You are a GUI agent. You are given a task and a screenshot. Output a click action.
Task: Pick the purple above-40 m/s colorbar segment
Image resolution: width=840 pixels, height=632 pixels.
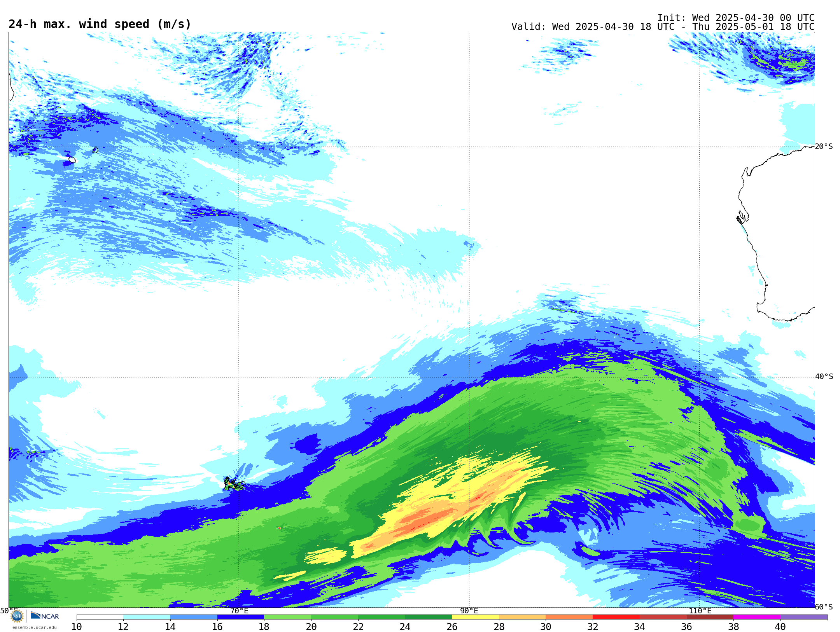click(x=804, y=617)
